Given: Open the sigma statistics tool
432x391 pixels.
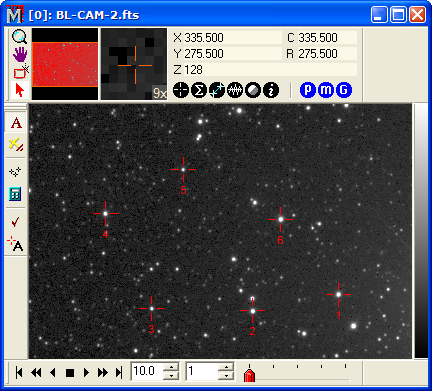Looking at the screenshot, I should pyautogui.click(x=199, y=90).
